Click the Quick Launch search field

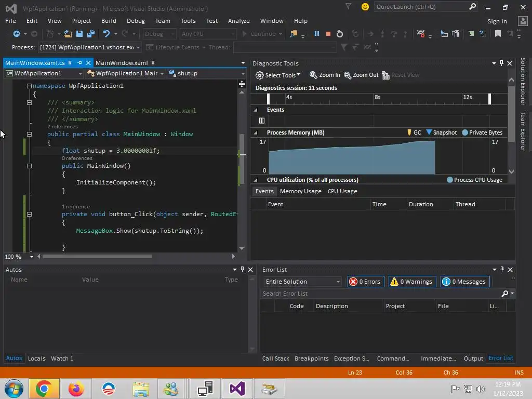click(x=421, y=7)
